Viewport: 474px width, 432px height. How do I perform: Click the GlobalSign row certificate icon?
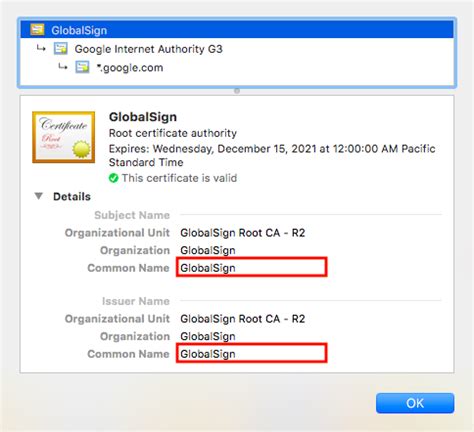(x=37, y=29)
